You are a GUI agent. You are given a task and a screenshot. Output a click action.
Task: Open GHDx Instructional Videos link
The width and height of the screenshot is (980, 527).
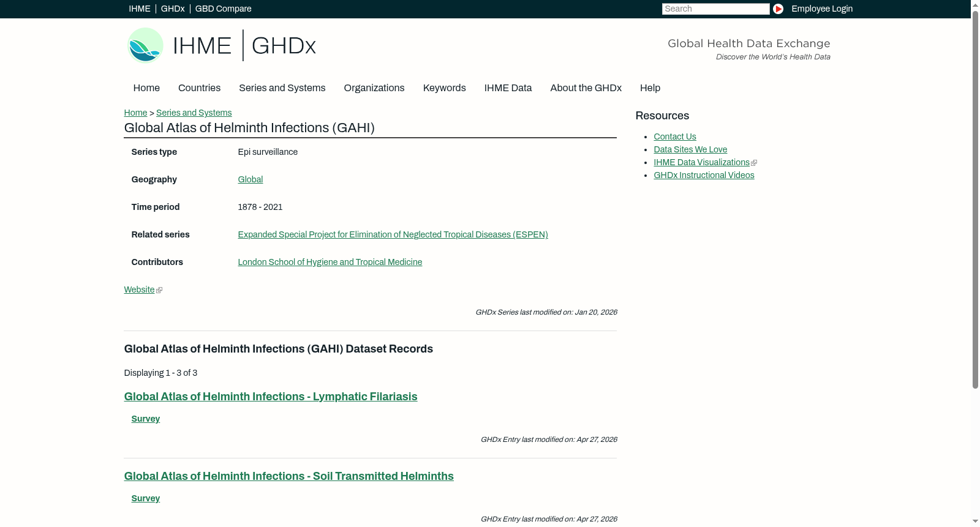(704, 175)
